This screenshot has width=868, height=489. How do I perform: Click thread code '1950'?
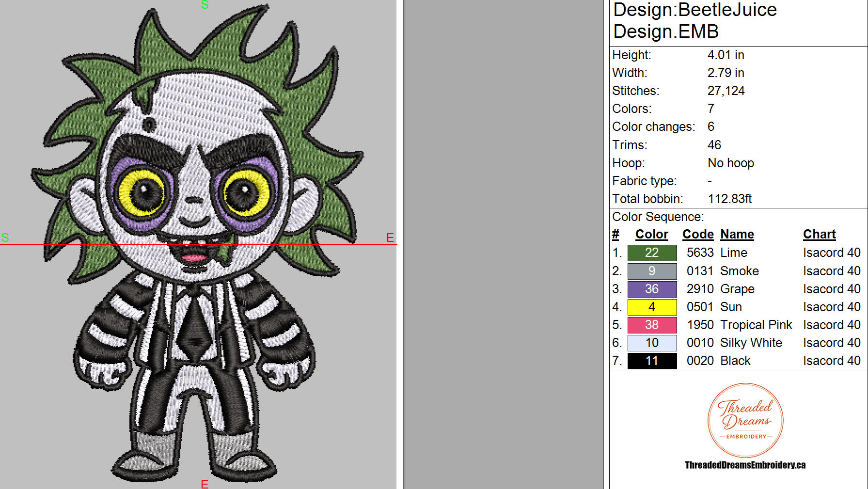[x=700, y=325]
